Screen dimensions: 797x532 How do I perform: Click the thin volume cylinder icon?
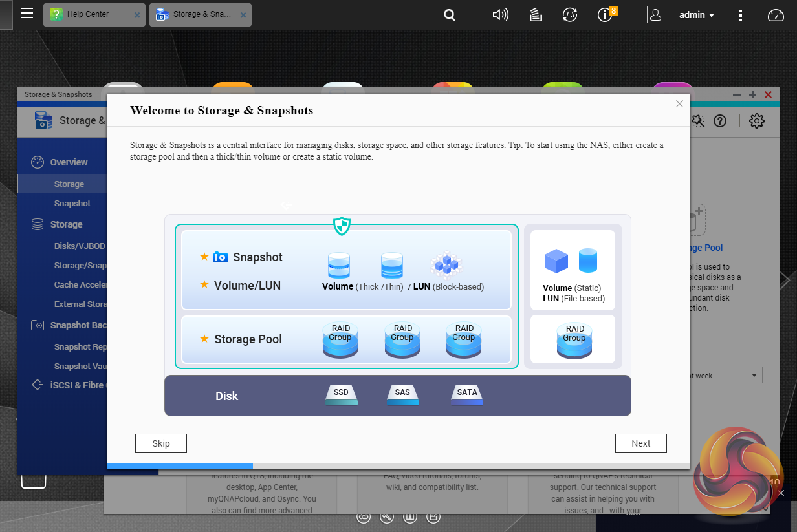point(392,265)
